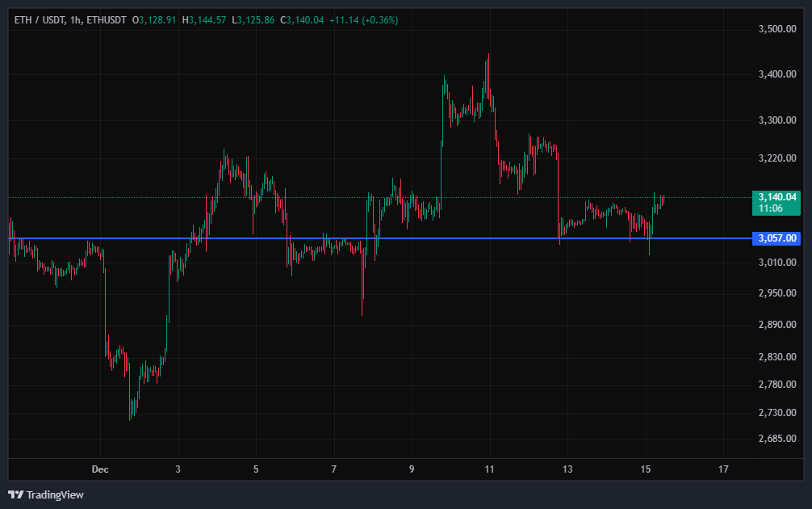
Task: Expand the Dec label on time axis
Action: (100, 469)
